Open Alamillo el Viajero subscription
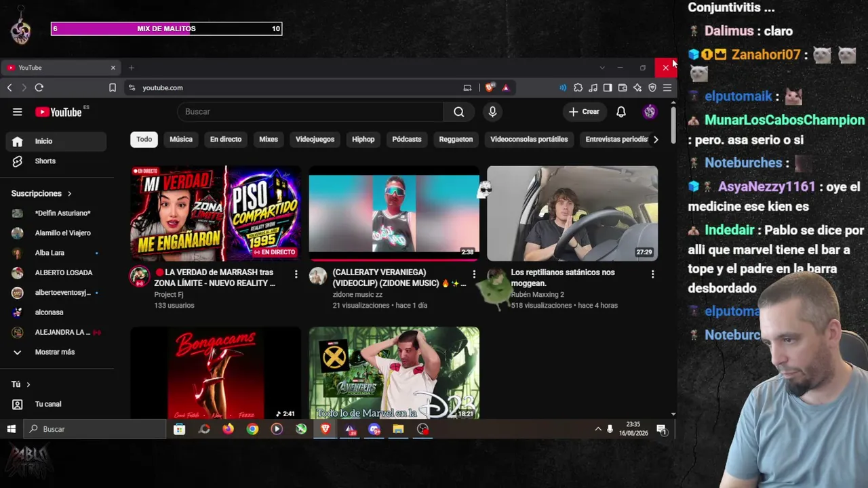Screen dimensions: 868x488 56,233
